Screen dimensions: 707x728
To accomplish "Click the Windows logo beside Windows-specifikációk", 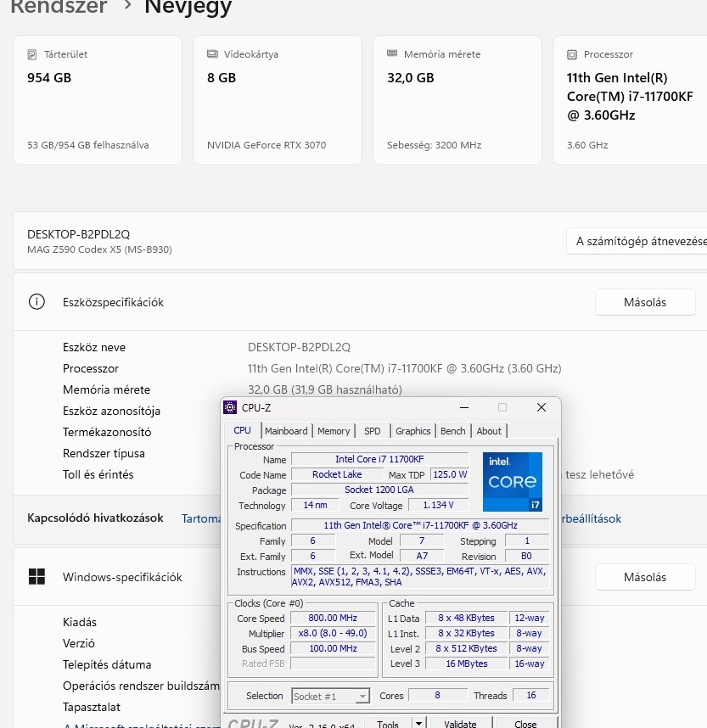I will point(36,577).
